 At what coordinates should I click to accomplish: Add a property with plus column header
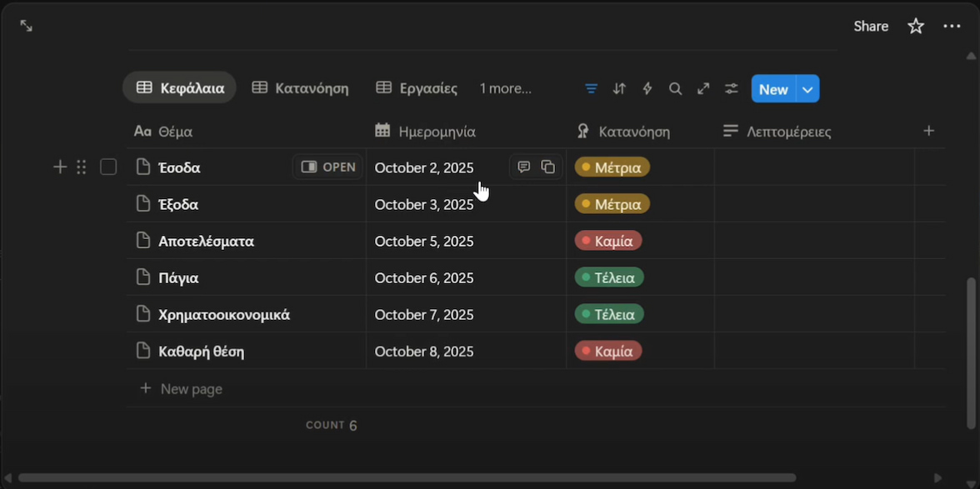(x=929, y=131)
